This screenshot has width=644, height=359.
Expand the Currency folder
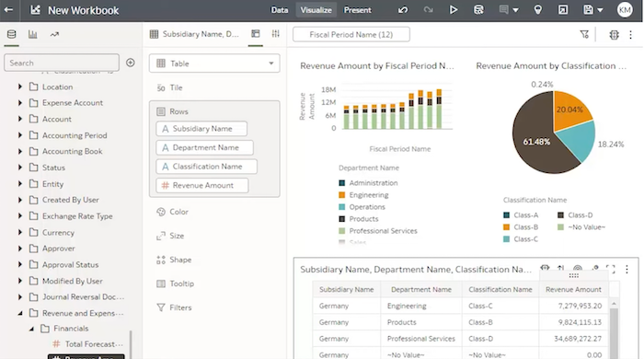19,232
